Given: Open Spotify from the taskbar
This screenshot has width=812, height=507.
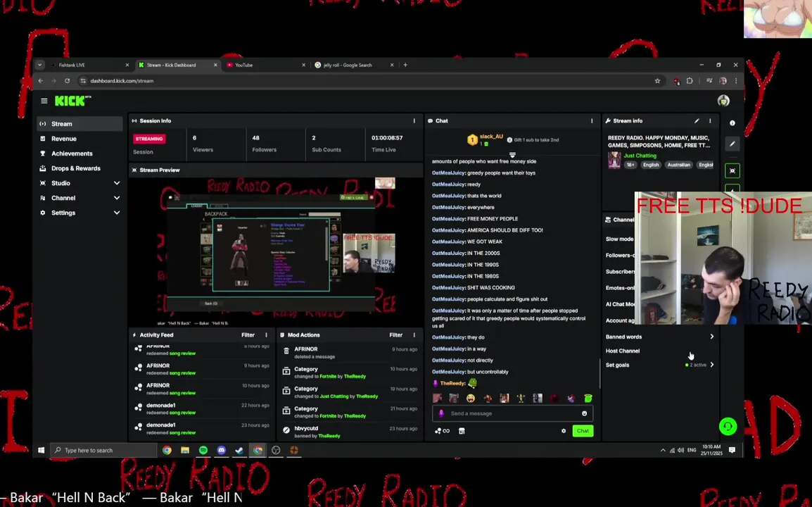Looking at the screenshot, I should click(x=203, y=450).
